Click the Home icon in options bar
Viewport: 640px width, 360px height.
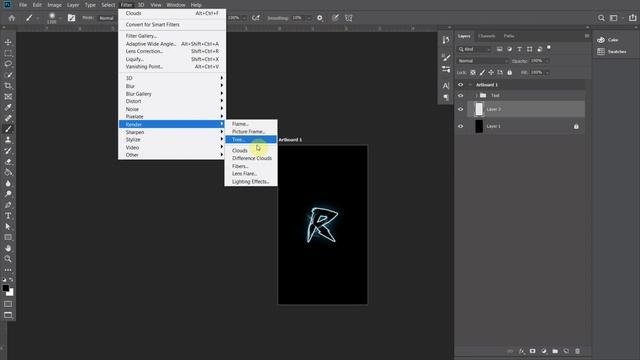(x=12, y=18)
